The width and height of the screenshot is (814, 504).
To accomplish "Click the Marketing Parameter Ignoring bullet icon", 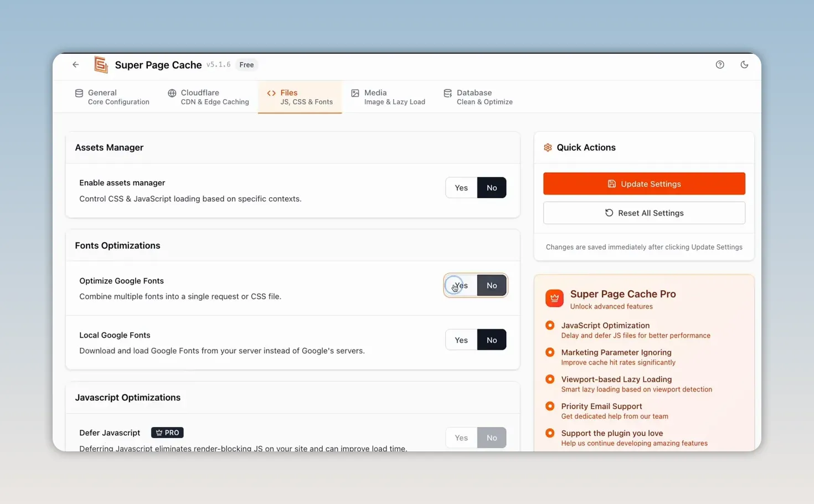I will point(550,352).
